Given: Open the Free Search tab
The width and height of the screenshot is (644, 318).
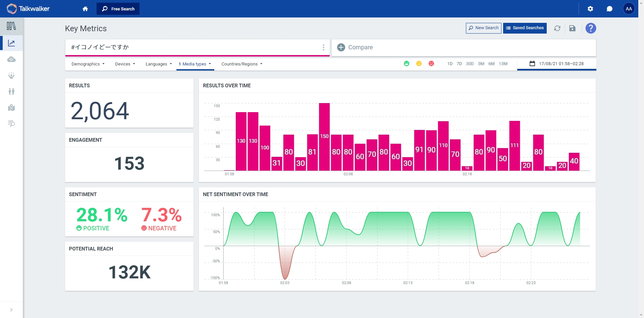Looking at the screenshot, I should (118, 9).
